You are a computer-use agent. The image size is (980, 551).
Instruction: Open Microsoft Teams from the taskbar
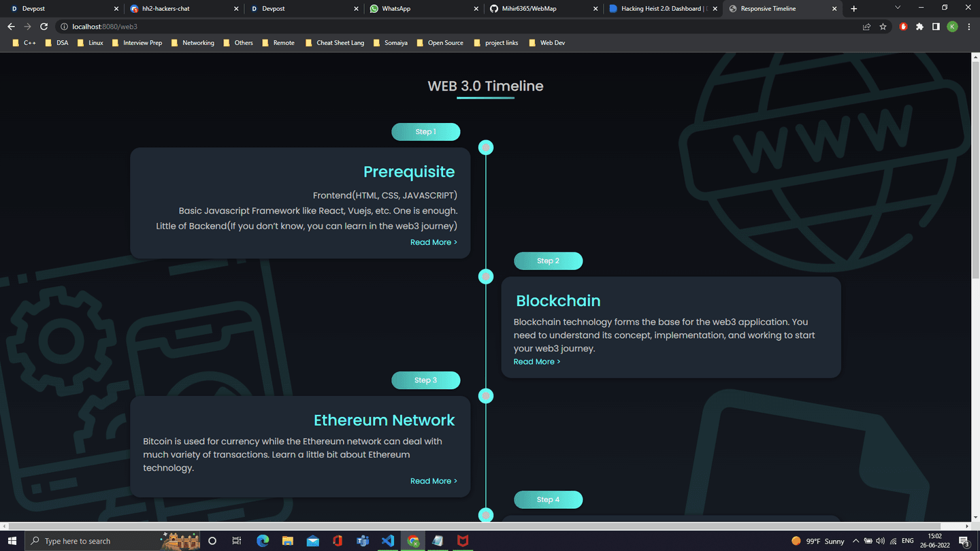pos(363,541)
